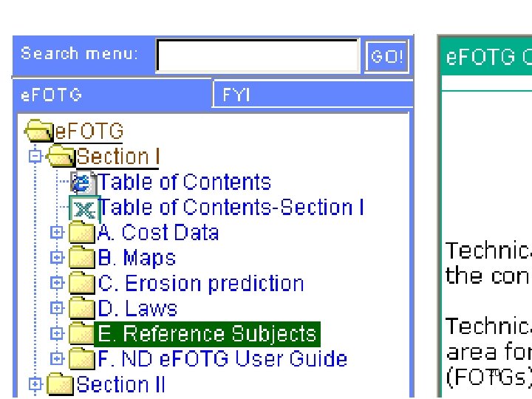Select the highlighted E. Reference Subjects item

[x=207, y=334]
